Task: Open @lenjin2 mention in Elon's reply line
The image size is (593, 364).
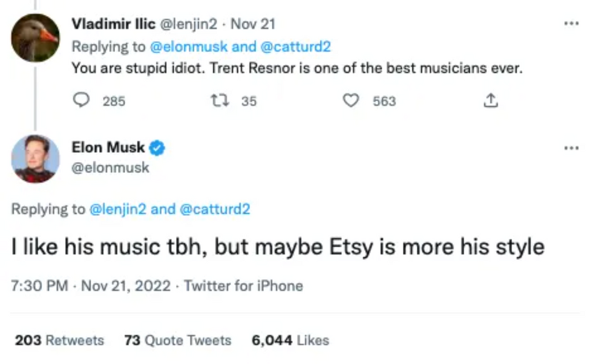Action: click(117, 209)
